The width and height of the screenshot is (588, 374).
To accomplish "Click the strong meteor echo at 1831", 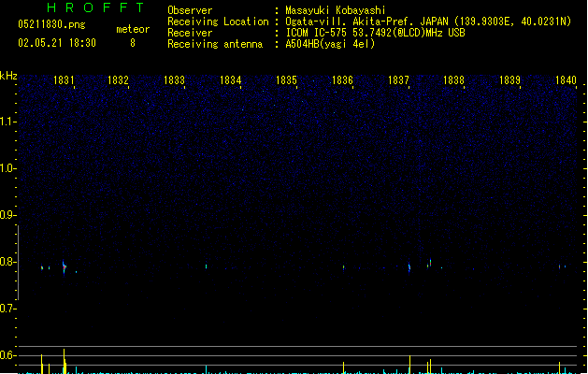I will pos(65,267).
